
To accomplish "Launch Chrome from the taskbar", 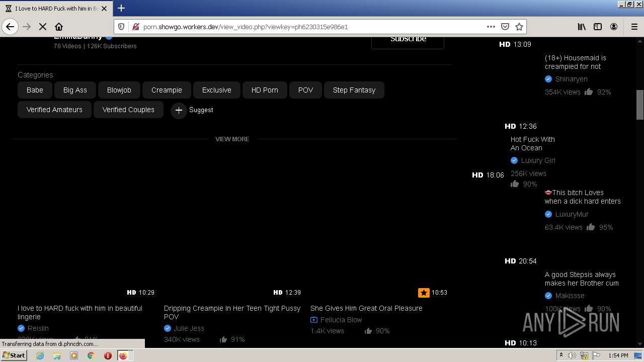I will pos(91,355).
